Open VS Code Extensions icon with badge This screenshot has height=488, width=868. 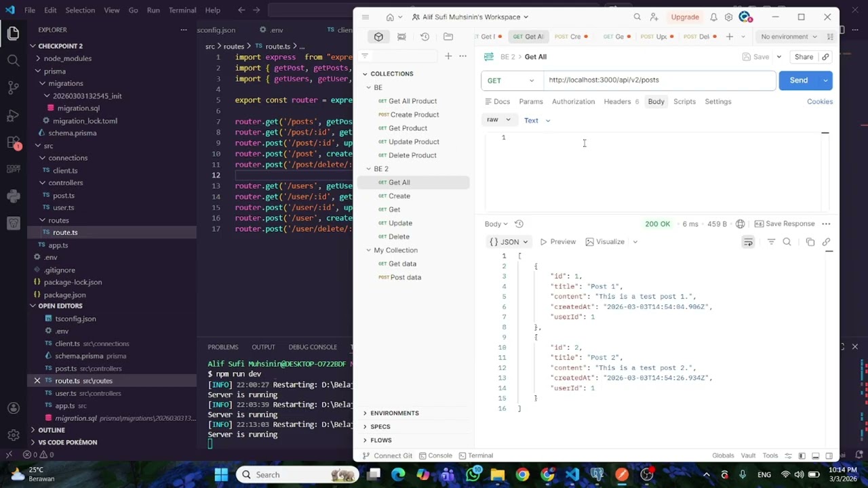point(13,142)
